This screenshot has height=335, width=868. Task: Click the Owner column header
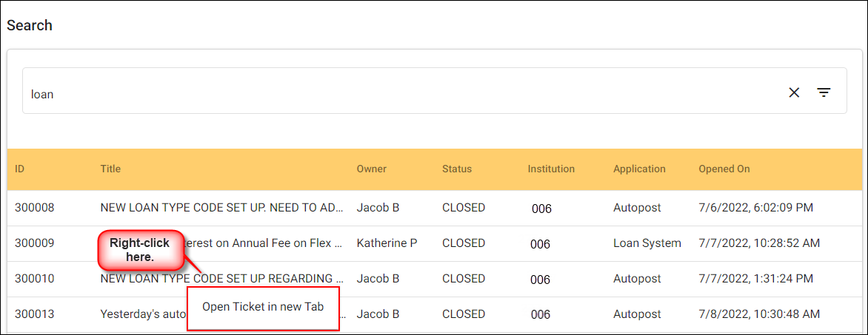(x=371, y=169)
